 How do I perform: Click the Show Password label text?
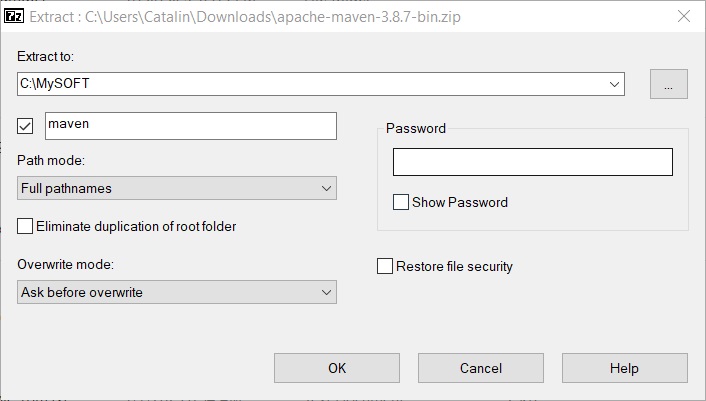click(x=460, y=203)
